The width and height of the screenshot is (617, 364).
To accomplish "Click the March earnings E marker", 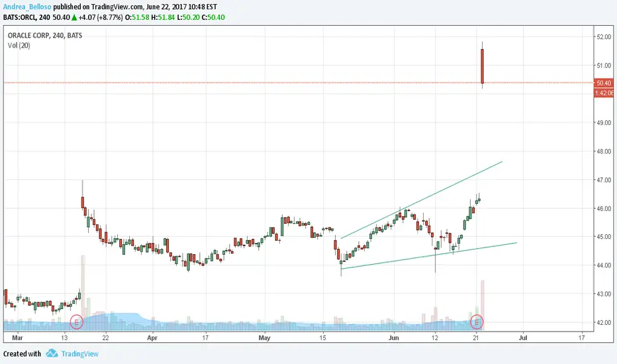I will tap(76, 322).
